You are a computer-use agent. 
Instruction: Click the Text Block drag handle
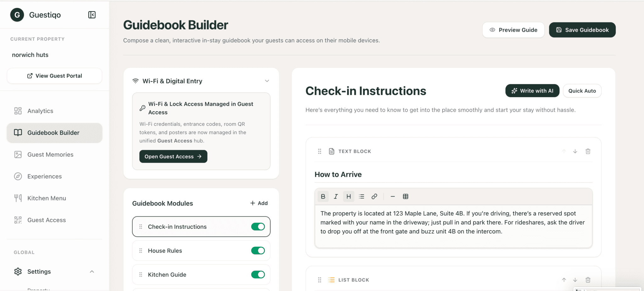(319, 151)
